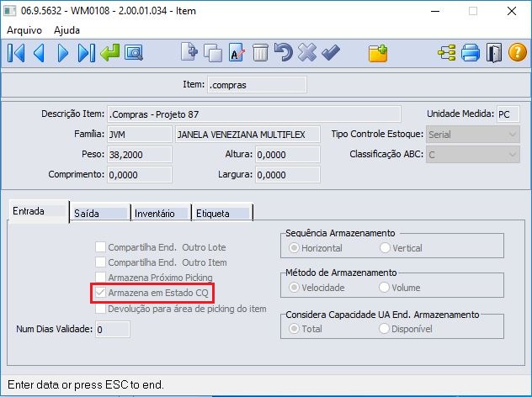Click the Largura field

tap(288, 175)
